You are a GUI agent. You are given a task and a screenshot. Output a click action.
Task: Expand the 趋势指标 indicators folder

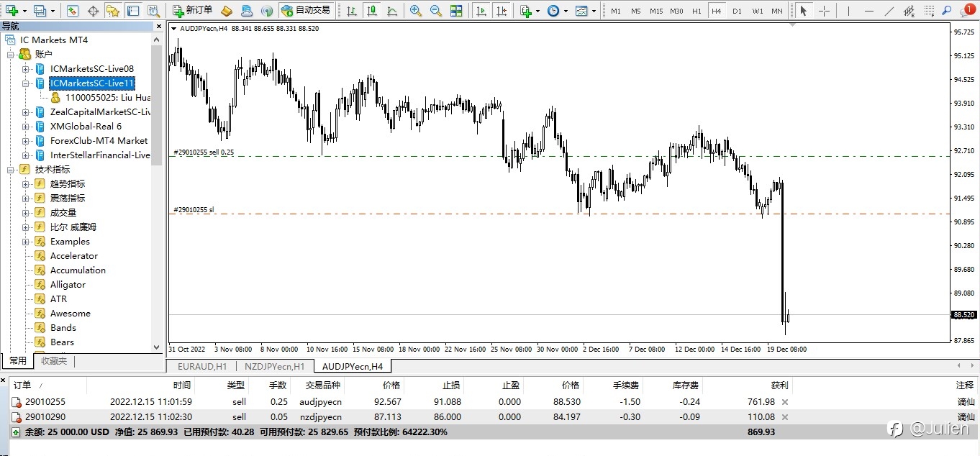point(26,184)
